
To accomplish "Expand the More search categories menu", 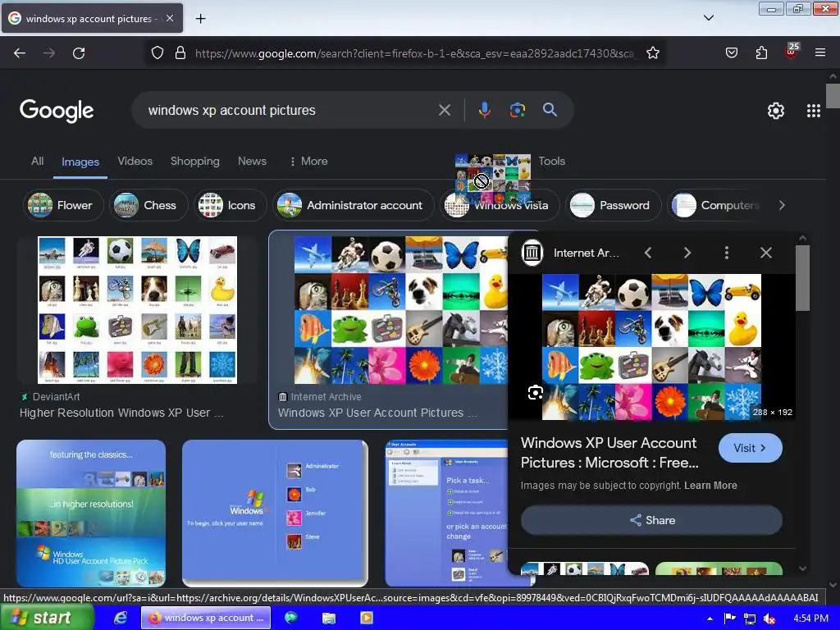I will (x=308, y=162).
